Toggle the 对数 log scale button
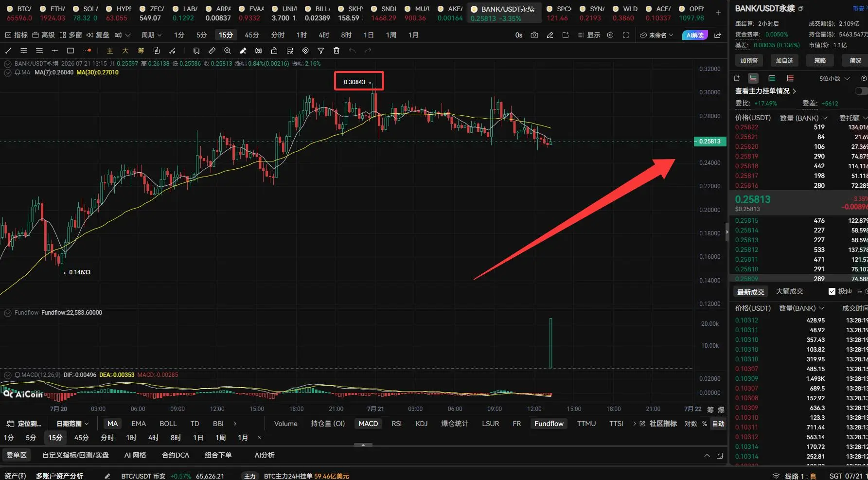The width and height of the screenshot is (868, 480). pos(691,424)
